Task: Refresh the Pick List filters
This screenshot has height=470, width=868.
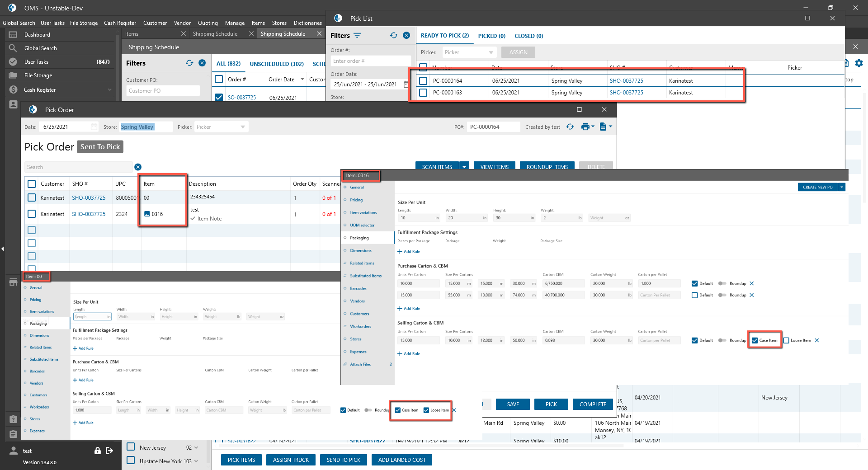Action: [x=394, y=36]
